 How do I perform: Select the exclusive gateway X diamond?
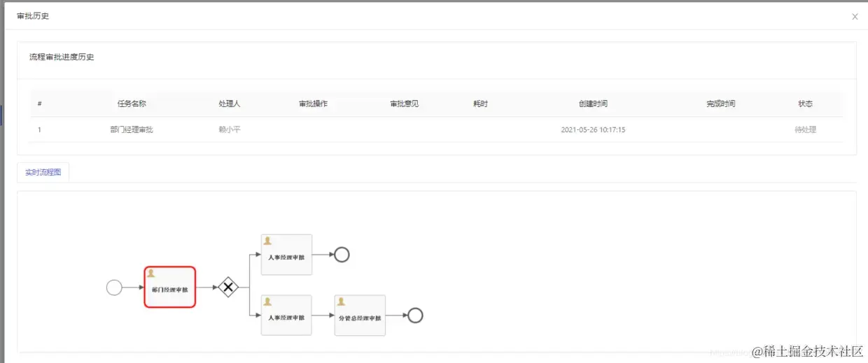[228, 287]
